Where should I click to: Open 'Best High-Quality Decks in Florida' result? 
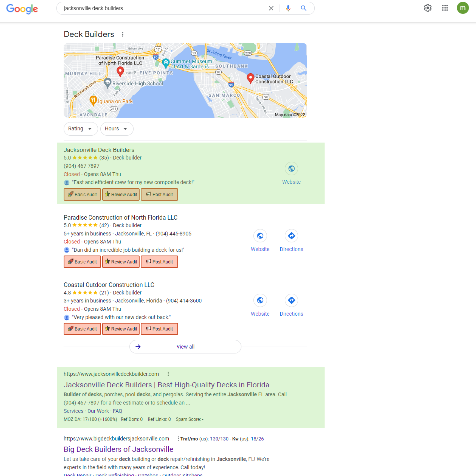(166, 385)
